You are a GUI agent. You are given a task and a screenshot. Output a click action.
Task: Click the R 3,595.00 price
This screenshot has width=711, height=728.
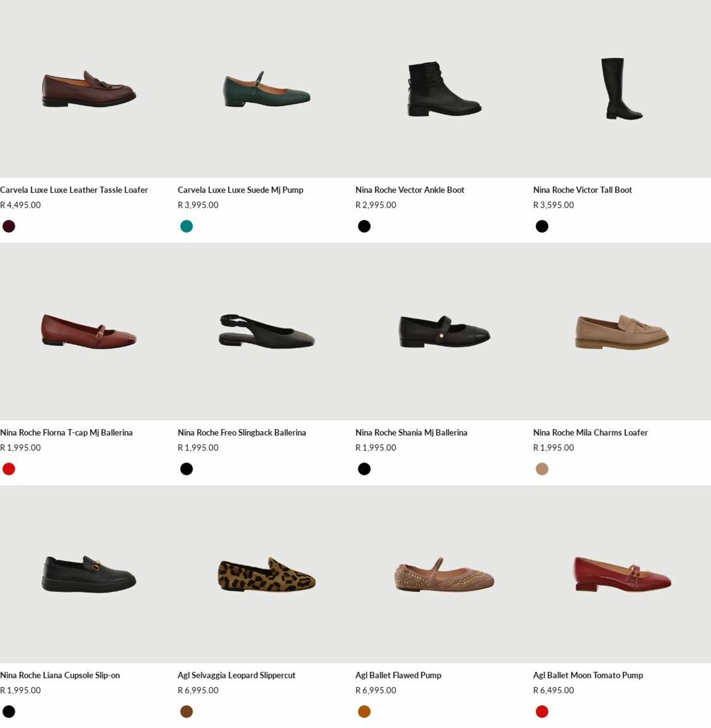click(553, 205)
